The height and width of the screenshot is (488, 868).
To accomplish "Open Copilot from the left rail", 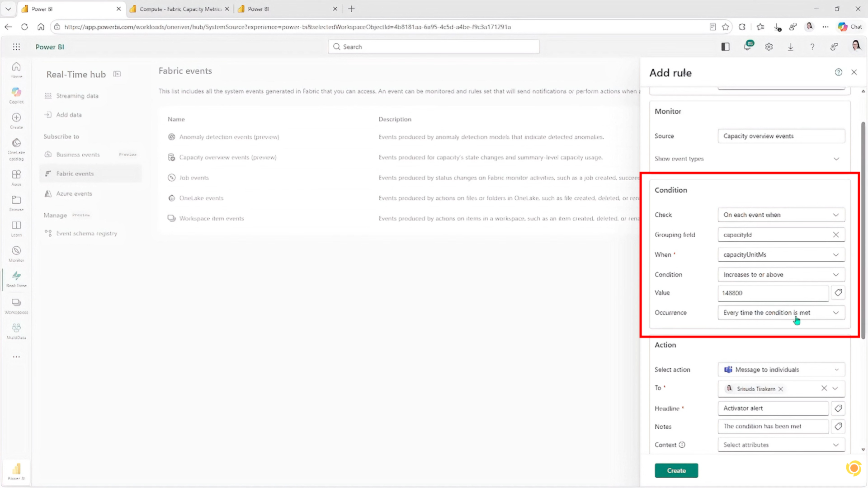I will tap(16, 95).
